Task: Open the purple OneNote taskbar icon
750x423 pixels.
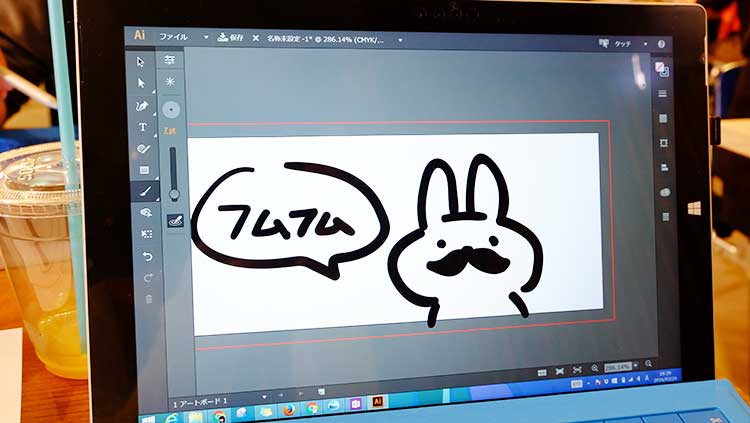Action: coord(355,404)
